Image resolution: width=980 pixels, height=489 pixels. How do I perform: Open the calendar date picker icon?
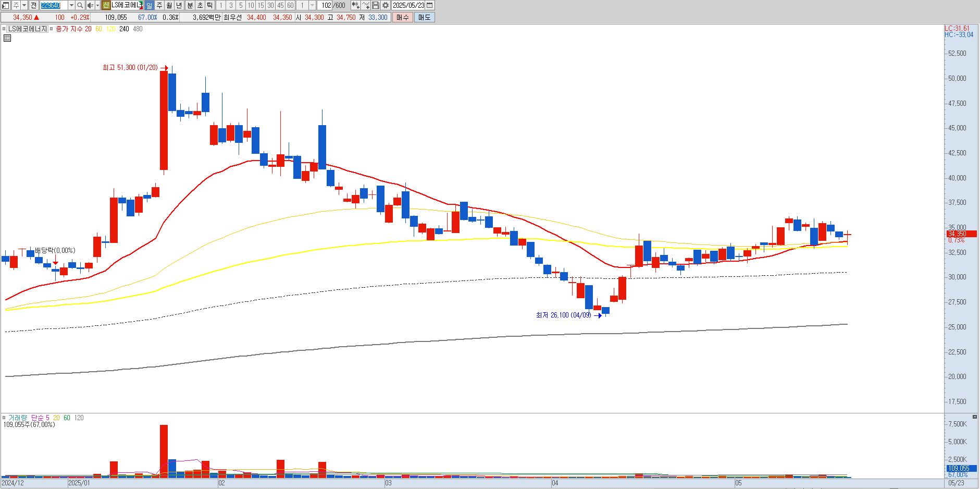tap(429, 5)
